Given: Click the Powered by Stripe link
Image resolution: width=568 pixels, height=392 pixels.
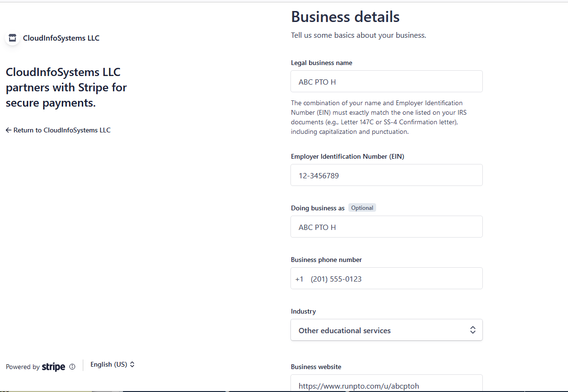Looking at the screenshot, I should (x=41, y=367).
